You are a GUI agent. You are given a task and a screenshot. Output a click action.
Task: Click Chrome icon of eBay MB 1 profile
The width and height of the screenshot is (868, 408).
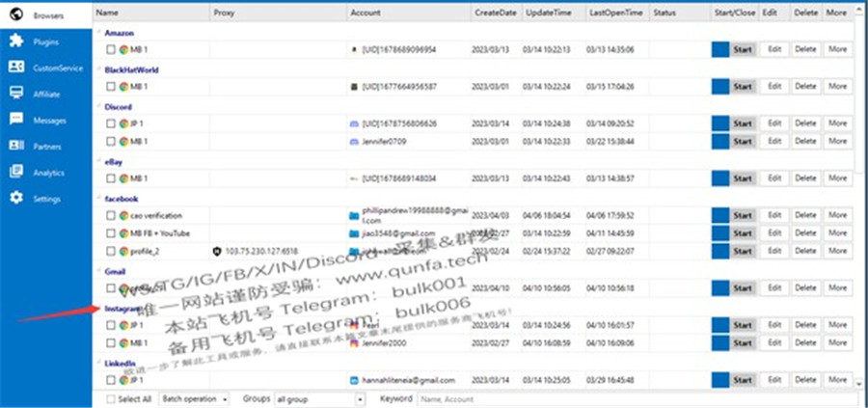[123, 178]
